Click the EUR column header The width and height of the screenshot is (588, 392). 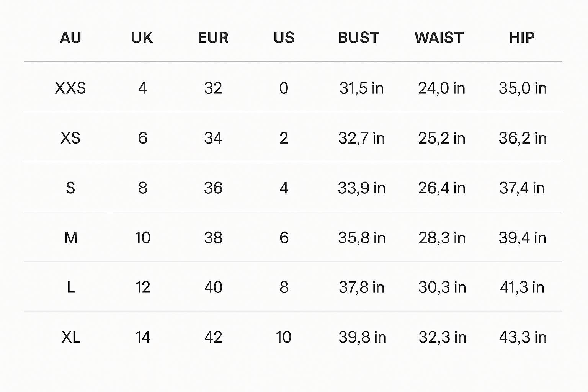[213, 38]
